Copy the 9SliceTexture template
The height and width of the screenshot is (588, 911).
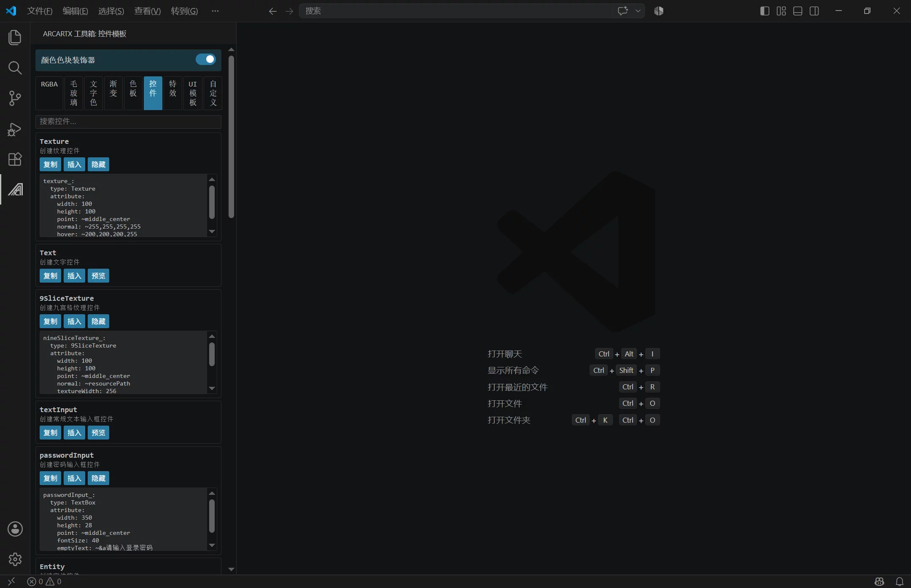pos(50,321)
